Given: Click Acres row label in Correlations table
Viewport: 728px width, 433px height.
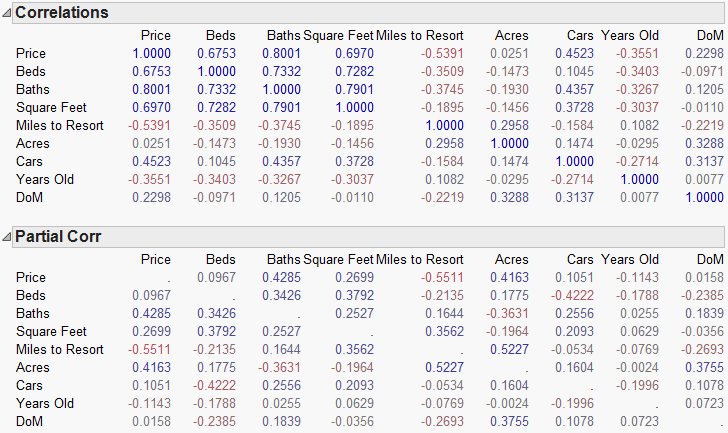Looking at the screenshot, I should [32, 144].
